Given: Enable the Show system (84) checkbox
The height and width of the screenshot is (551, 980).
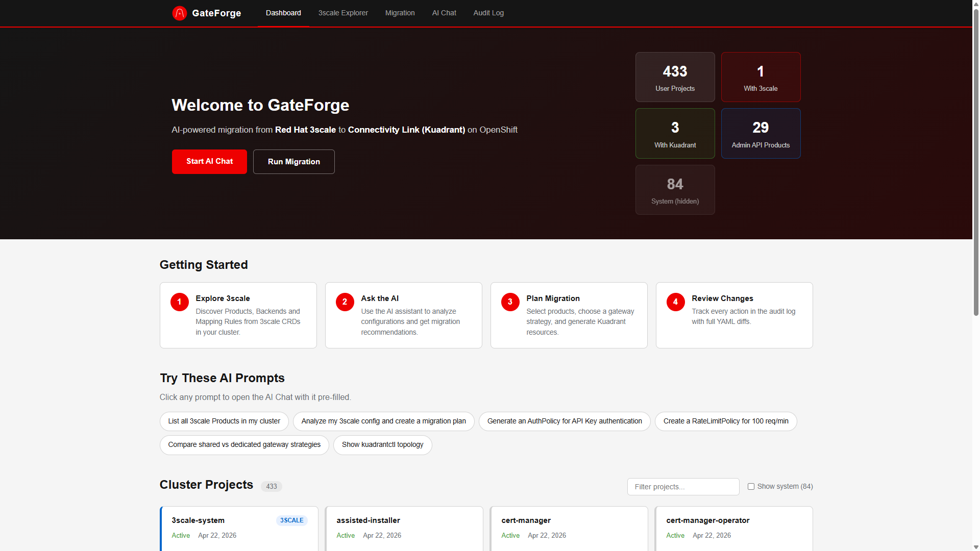Looking at the screenshot, I should tap(751, 486).
